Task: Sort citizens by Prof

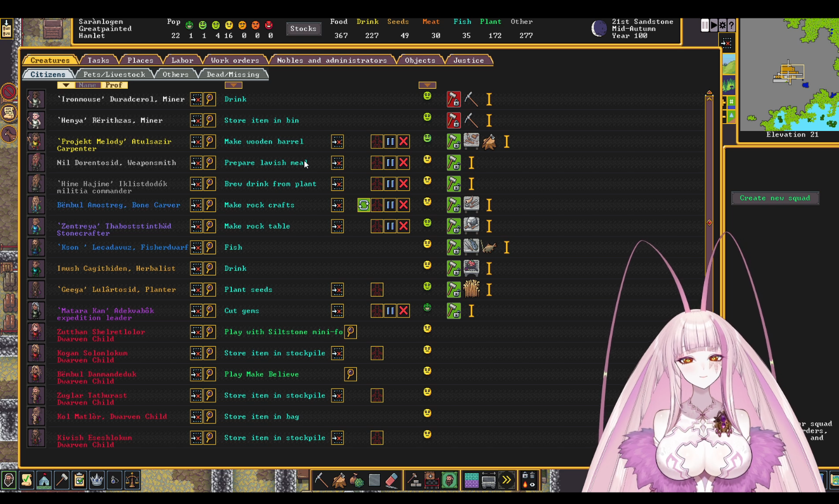Action: [x=114, y=85]
